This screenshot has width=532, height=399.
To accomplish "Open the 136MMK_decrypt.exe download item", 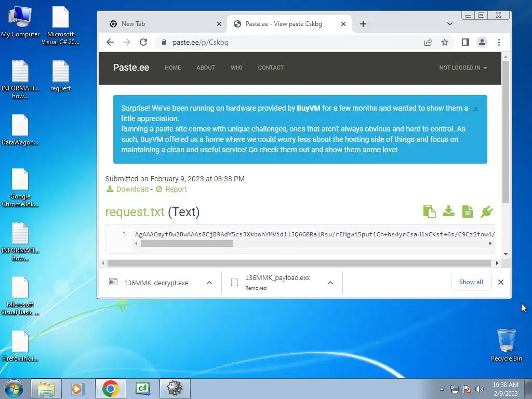I will pyautogui.click(x=156, y=283).
